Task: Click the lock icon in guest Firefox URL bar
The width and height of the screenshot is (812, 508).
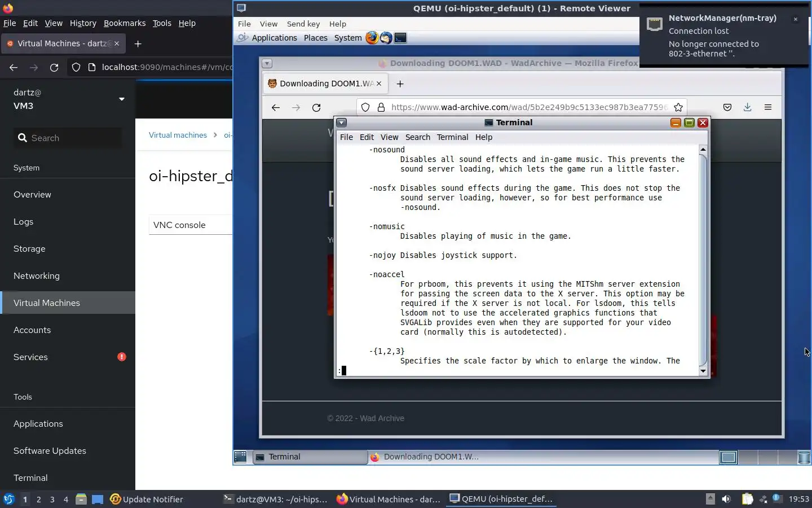Action: (381, 107)
